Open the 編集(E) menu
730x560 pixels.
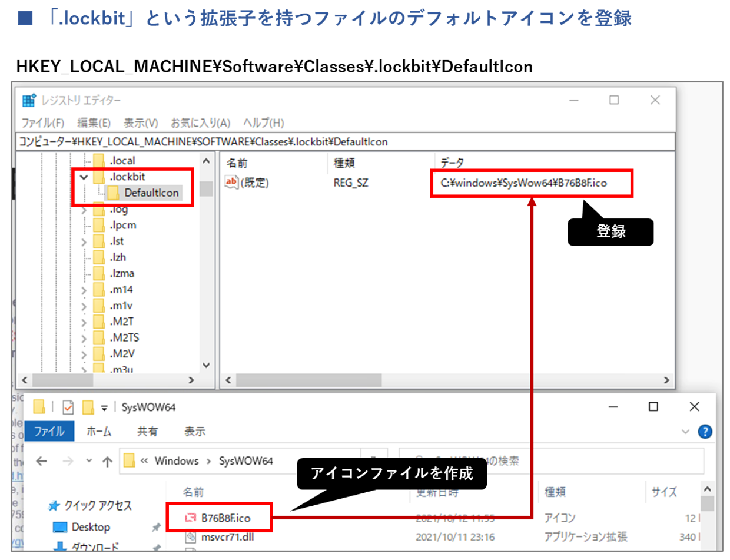pos(94,123)
